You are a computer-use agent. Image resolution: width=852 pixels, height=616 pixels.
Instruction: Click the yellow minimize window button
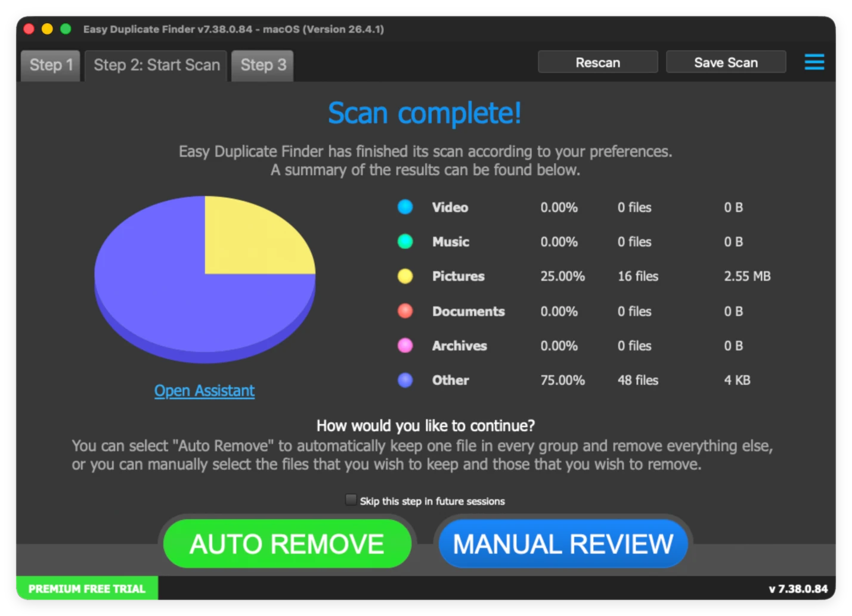tap(47, 29)
